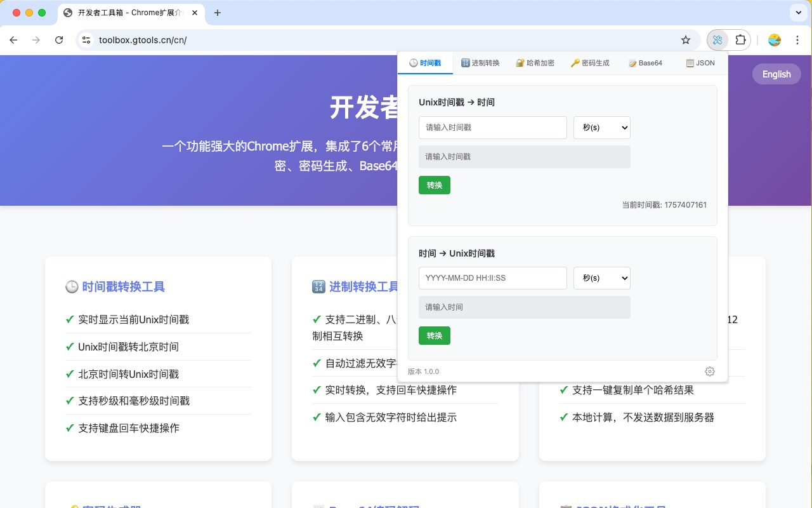This screenshot has height=508, width=812.
Task: Reload the toolbox.gtools.cn page
Action: point(59,40)
